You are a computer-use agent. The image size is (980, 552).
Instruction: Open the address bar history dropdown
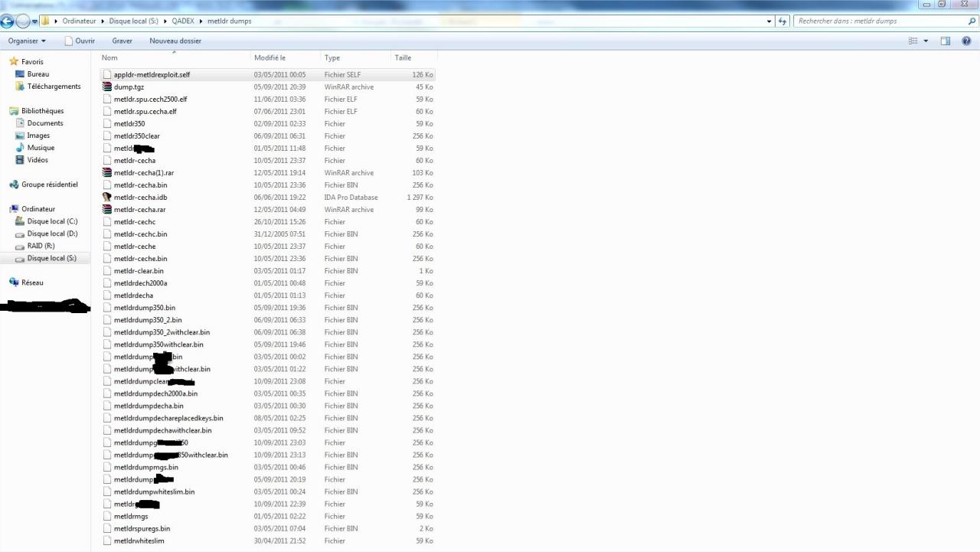tap(769, 21)
